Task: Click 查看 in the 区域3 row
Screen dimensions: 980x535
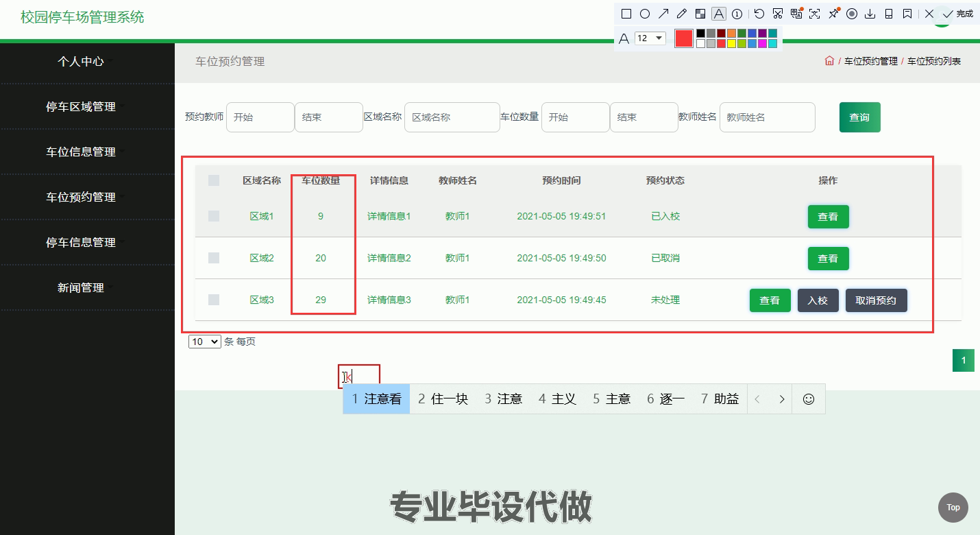Action: tap(770, 300)
